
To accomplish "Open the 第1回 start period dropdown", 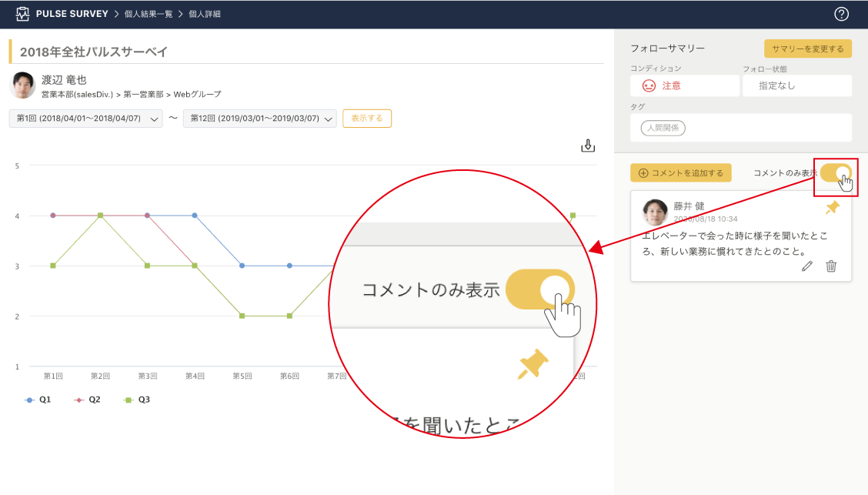I will (85, 119).
